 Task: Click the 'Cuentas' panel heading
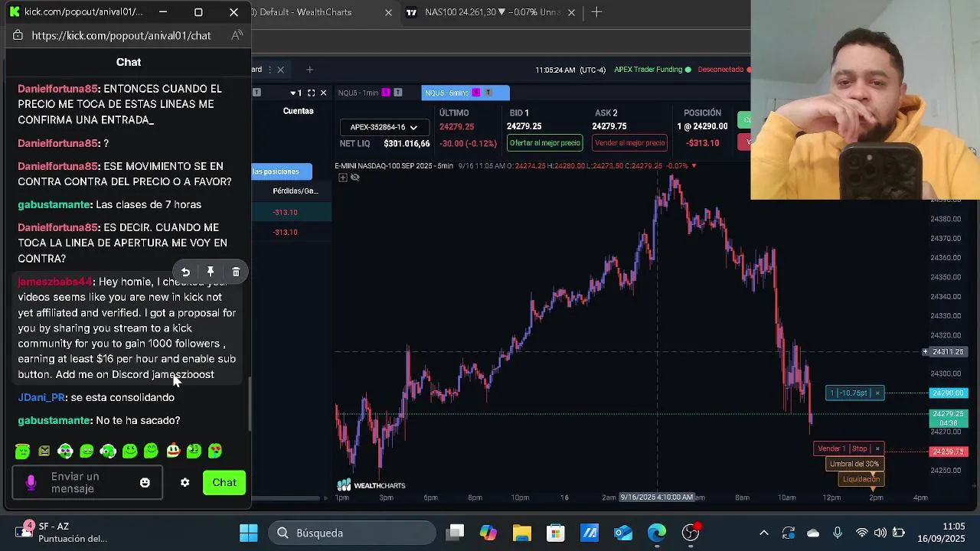[298, 111]
